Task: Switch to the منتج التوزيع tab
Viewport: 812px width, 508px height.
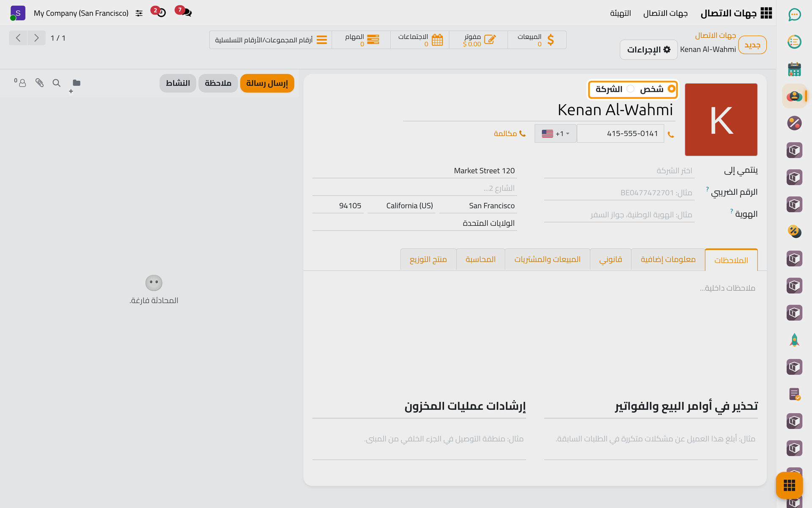Action: click(x=428, y=260)
